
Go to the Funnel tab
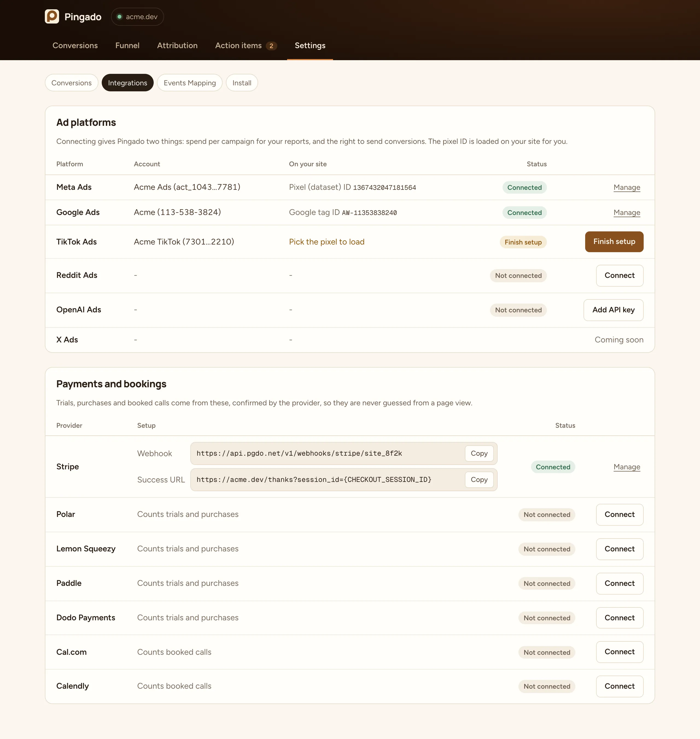[127, 45]
